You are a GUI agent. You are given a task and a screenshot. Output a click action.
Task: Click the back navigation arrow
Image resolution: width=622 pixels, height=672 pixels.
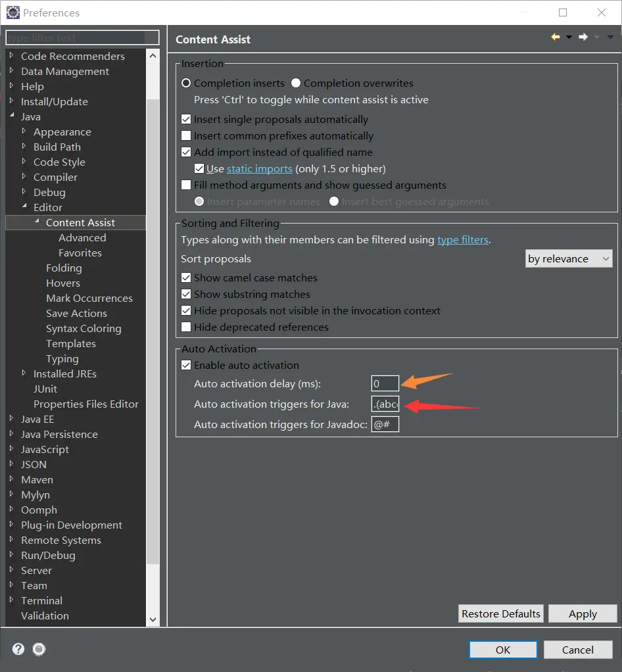(556, 37)
